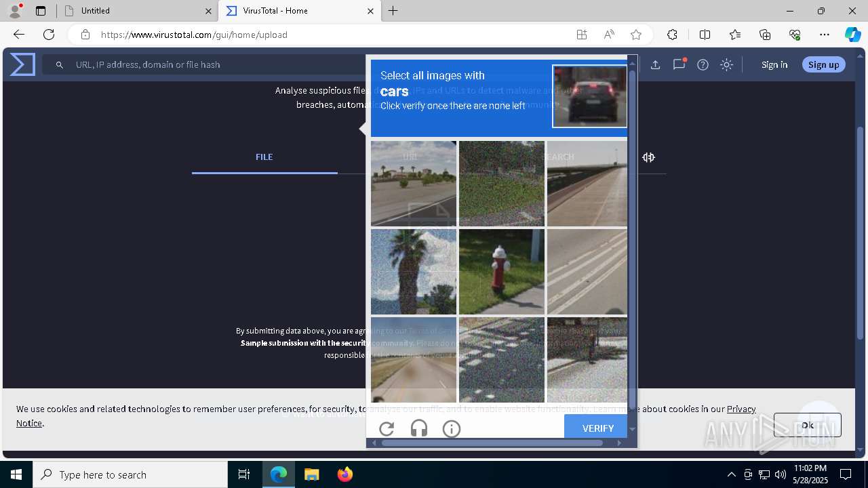Viewport: 868px width, 488px height.
Task: Get an audio challenge headphones icon
Action: 419,428
